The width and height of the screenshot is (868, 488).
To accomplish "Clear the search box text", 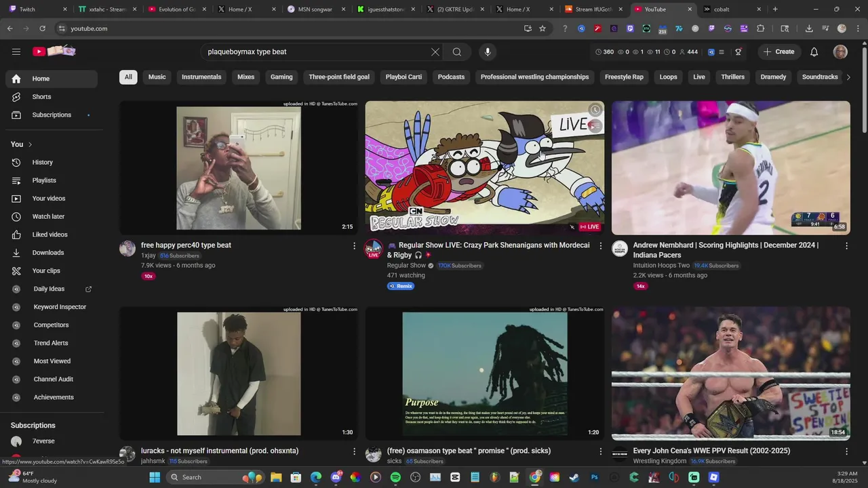I will [x=435, y=52].
